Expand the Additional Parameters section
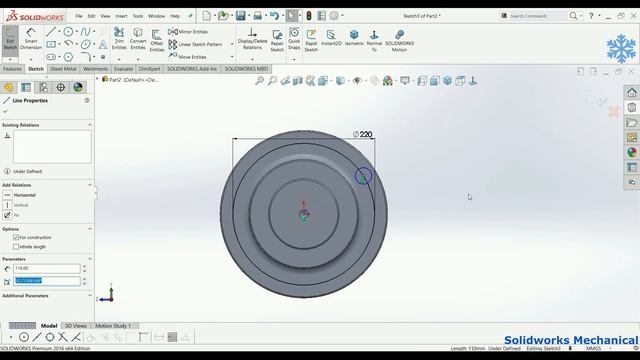The height and width of the screenshot is (360, 640). tap(90, 295)
